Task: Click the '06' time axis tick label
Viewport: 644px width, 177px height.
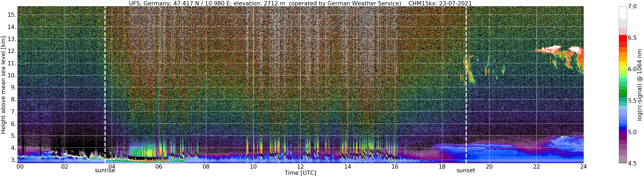Action: [x=159, y=166]
